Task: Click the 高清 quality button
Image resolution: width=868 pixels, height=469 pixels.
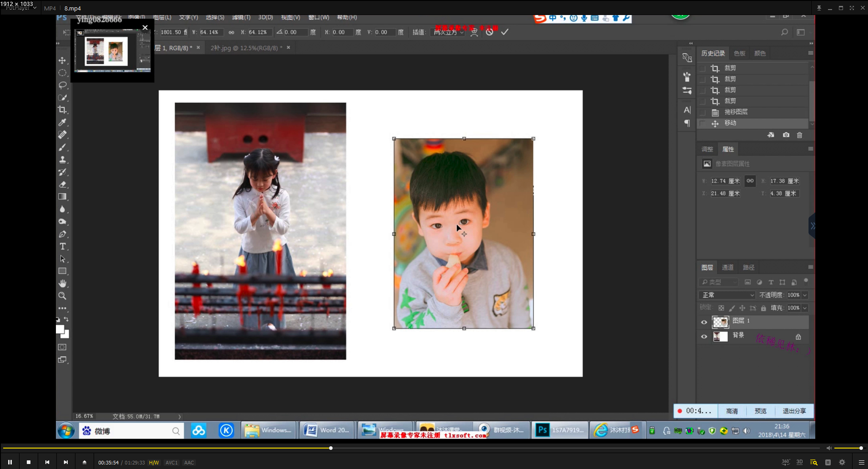Action: tap(732, 411)
